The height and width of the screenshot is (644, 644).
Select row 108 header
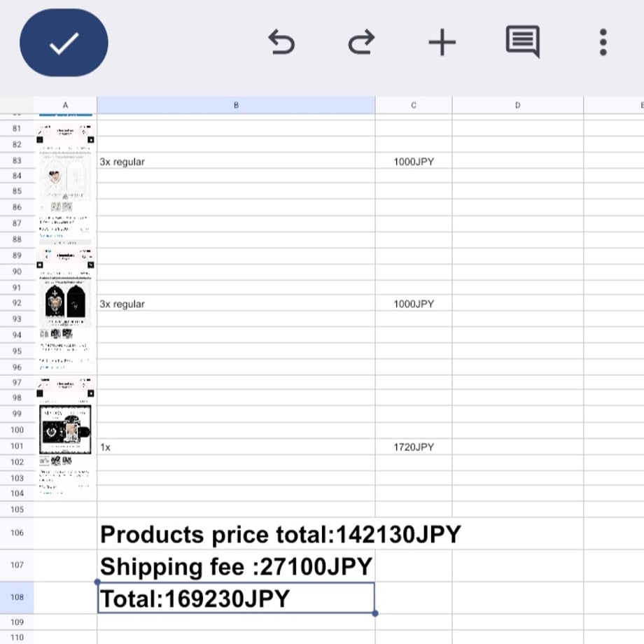point(17,597)
